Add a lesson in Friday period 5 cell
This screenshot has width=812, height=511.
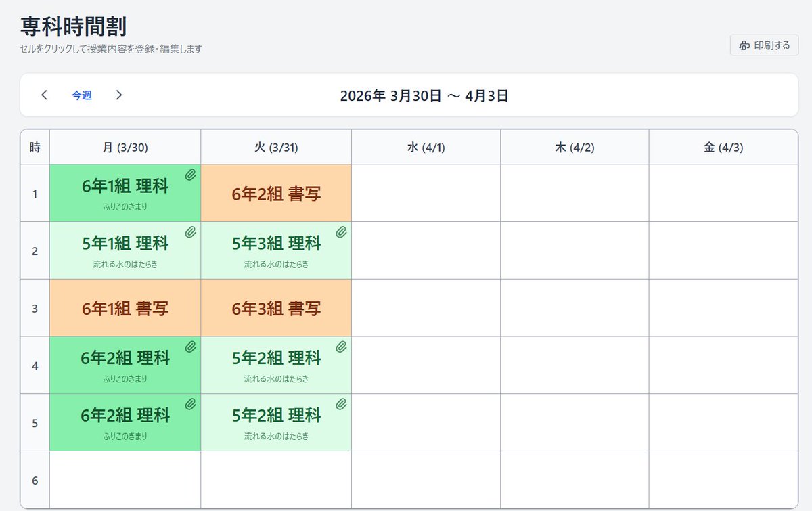[x=723, y=422]
